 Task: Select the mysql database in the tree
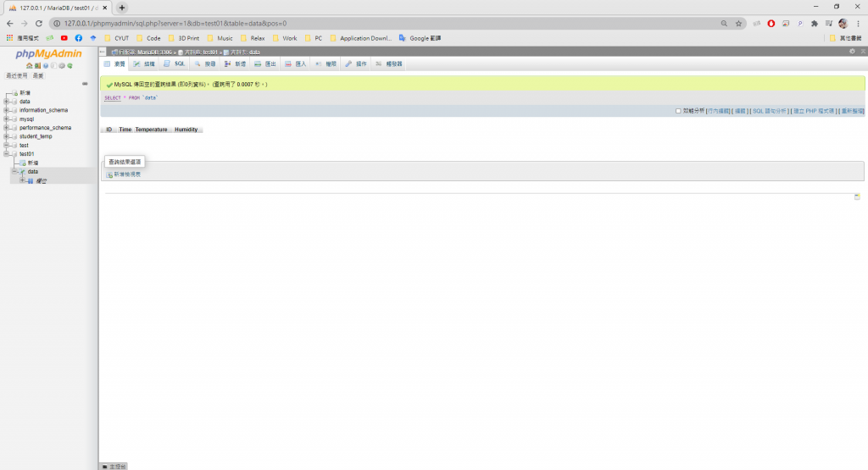click(x=26, y=119)
